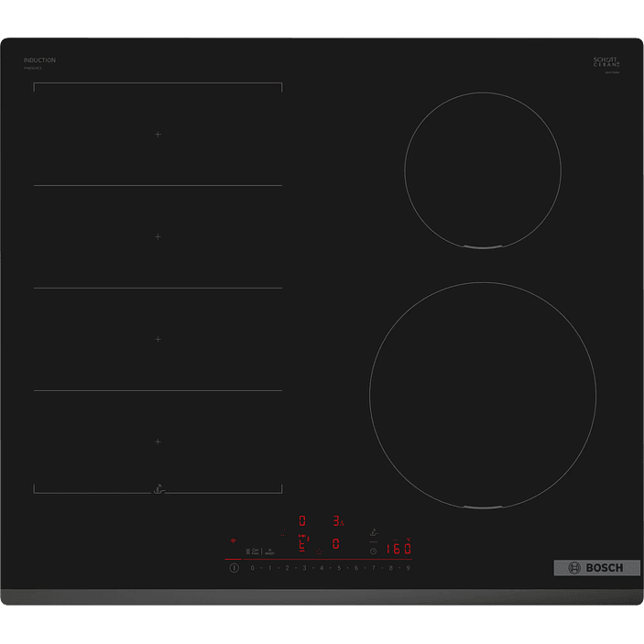Image resolution: width=644 pixels, height=644 pixels.
Task: Set power level 5 on slider
Action: pyautogui.click(x=339, y=569)
